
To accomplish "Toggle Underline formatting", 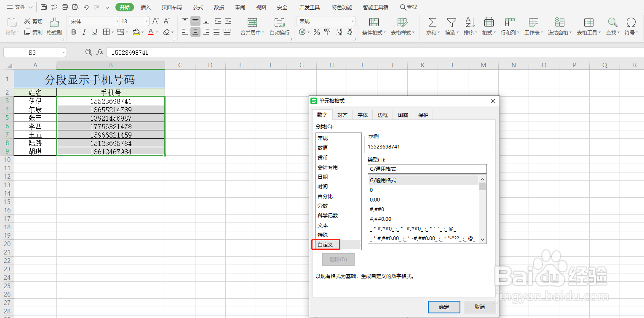I will 94,32.
